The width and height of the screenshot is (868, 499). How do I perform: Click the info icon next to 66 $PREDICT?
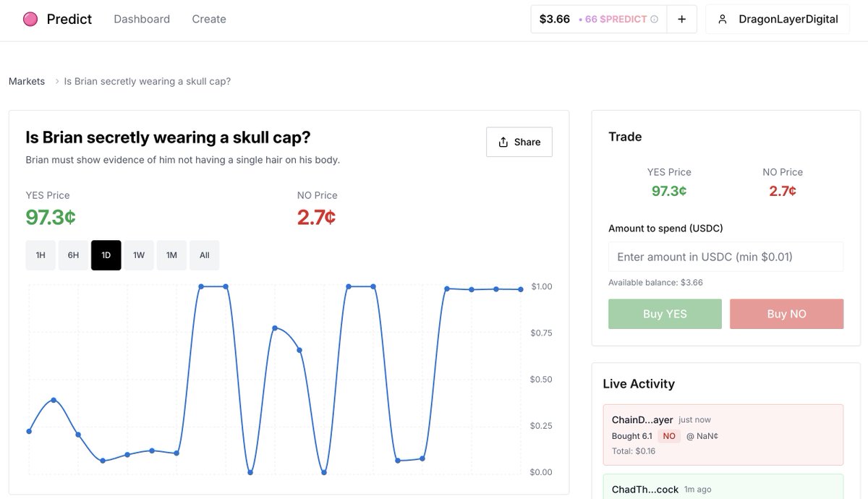tap(655, 20)
